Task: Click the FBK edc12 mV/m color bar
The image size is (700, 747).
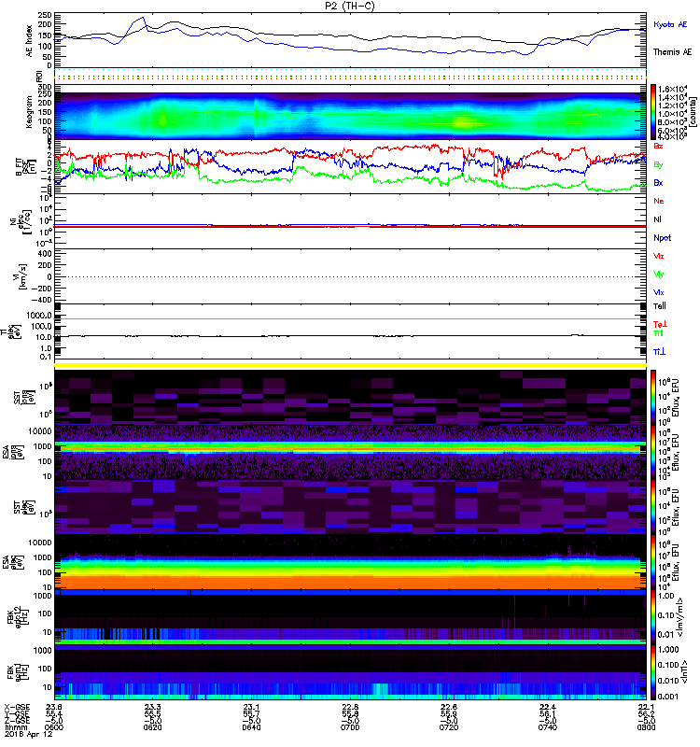Action: 653,617
